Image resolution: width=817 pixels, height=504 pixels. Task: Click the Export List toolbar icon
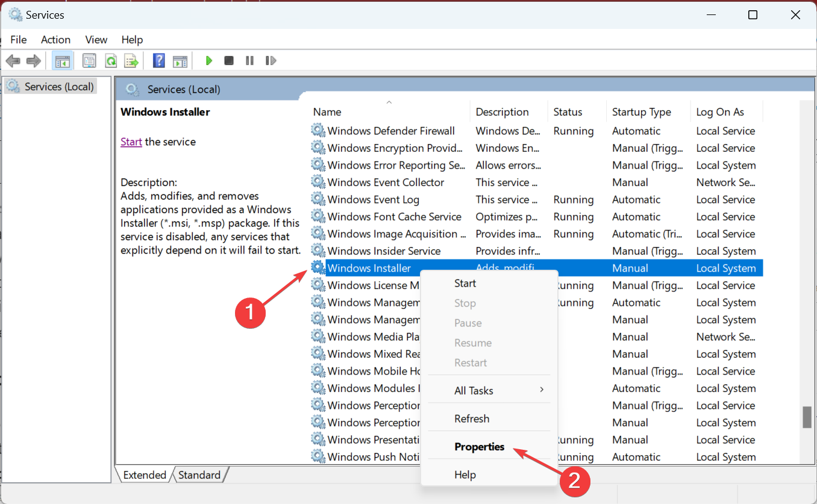[131, 61]
